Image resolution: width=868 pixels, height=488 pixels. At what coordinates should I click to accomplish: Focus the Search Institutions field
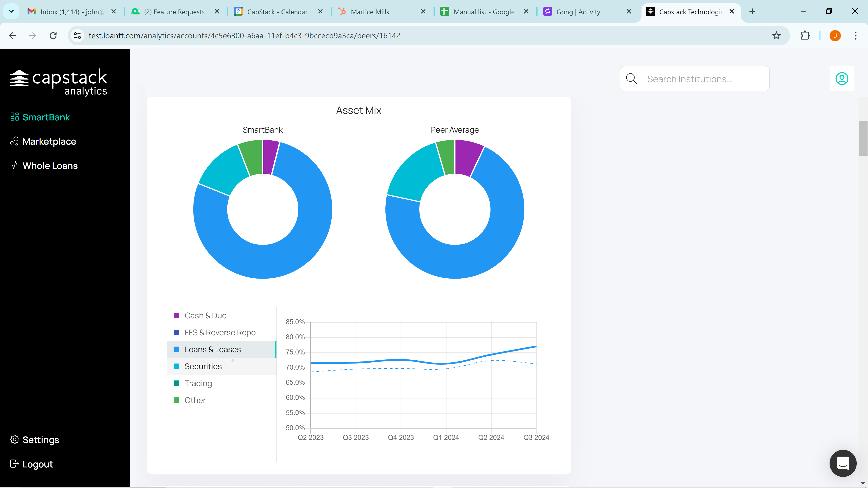pos(695,79)
